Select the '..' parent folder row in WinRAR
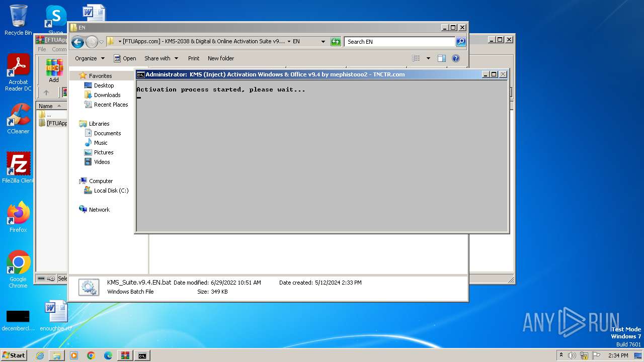Viewport: 644px width, 362px height. pos(51,115)
